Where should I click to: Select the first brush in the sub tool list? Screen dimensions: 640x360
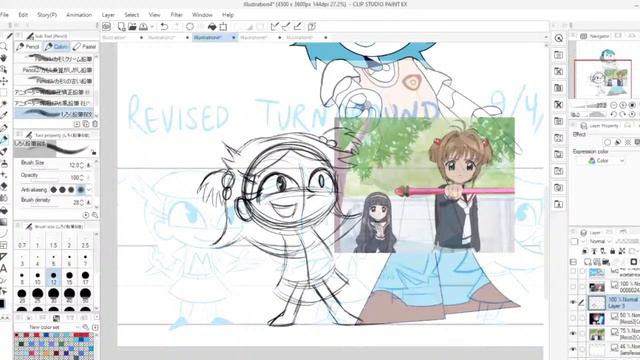[x=54, y=59]
